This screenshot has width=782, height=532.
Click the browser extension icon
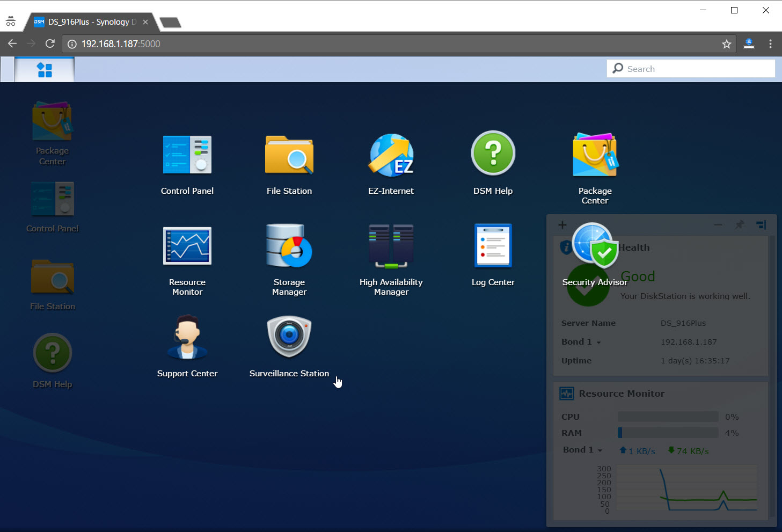tap(749, 44)
